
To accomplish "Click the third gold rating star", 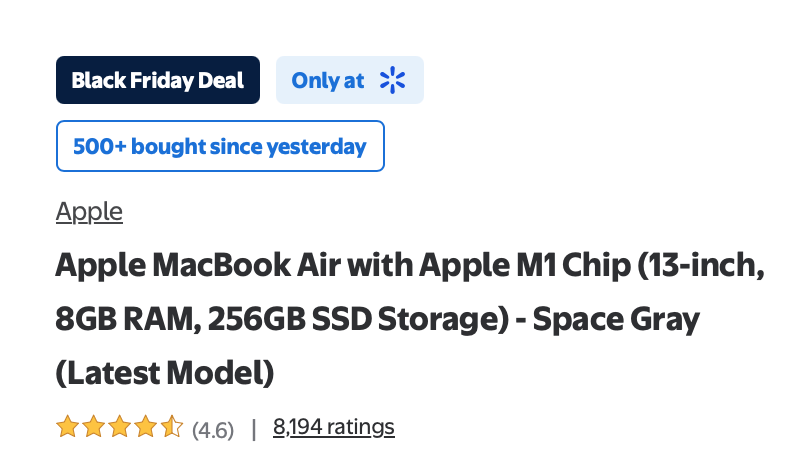I will pos(119,428).
